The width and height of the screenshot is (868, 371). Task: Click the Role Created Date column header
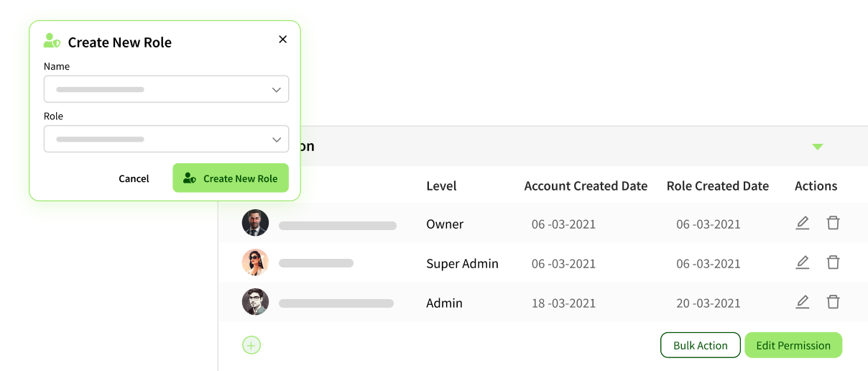pos(717,186)
